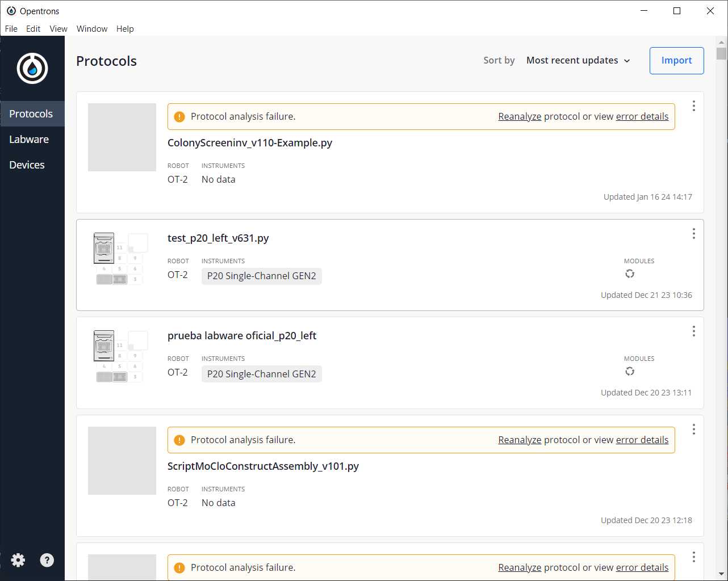
Task: Click warning icon on the bottom failure banner
Action: coord(179,568)
